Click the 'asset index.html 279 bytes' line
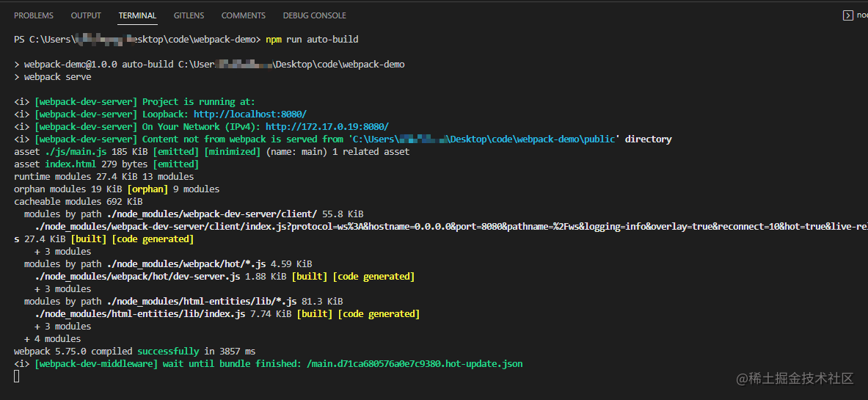This screenshot has width=868, height=400. 106,164
